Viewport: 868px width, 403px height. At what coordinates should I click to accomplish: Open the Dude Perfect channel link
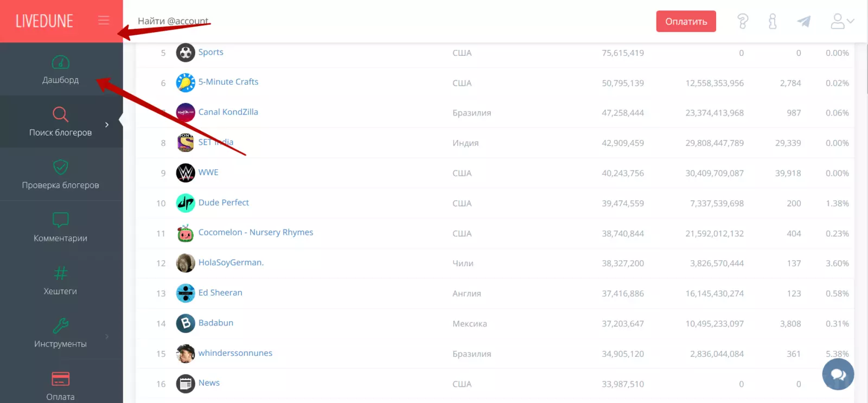(x=224, y=202)
